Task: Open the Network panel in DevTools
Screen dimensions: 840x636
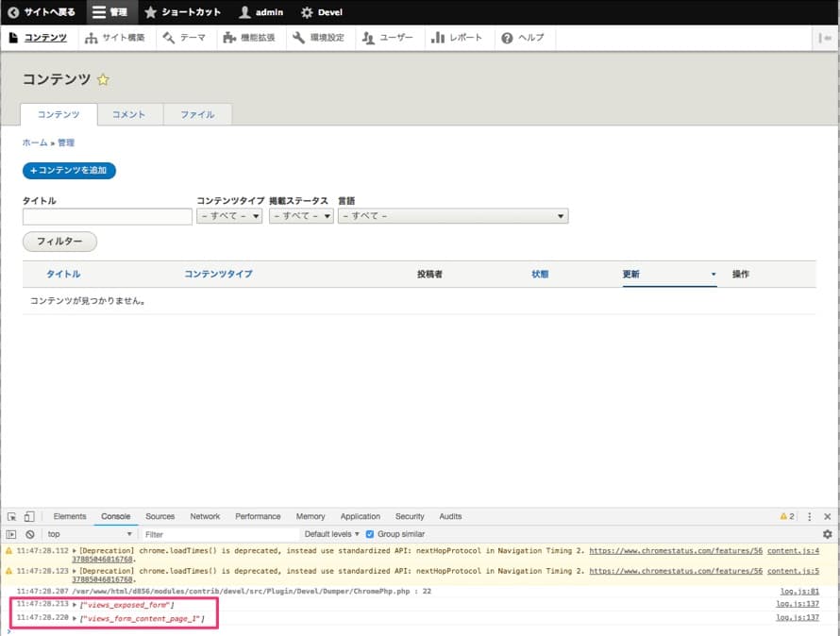Action: (x=205, y=516)
